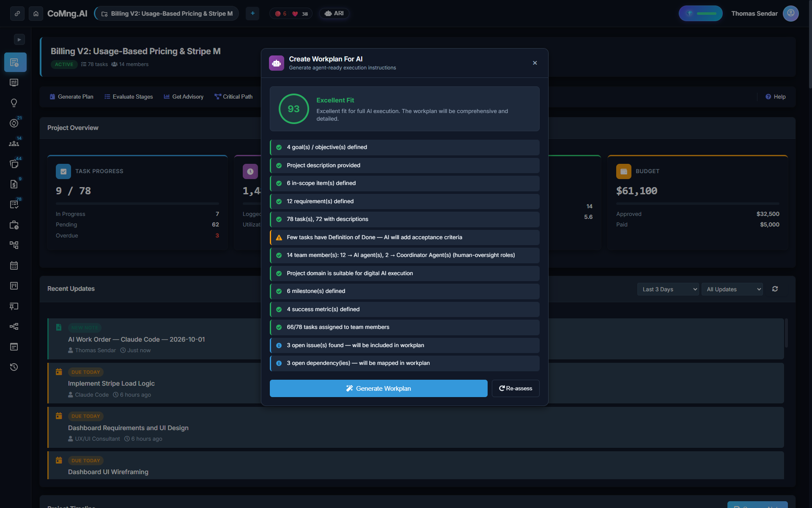Open the Help link

click(776, 97)
